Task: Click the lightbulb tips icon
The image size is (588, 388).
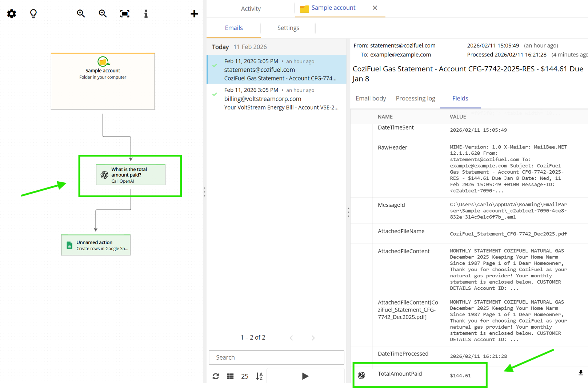Action: point(33,13)
